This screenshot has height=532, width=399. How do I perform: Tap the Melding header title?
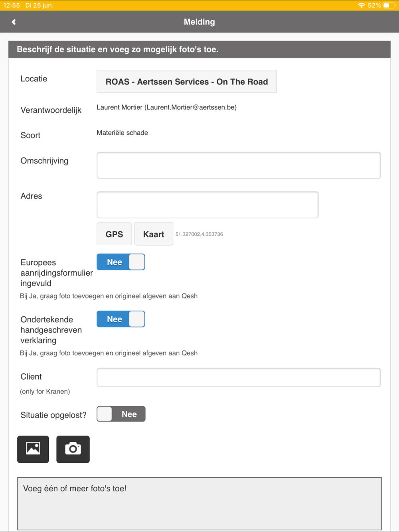(199, 22)
